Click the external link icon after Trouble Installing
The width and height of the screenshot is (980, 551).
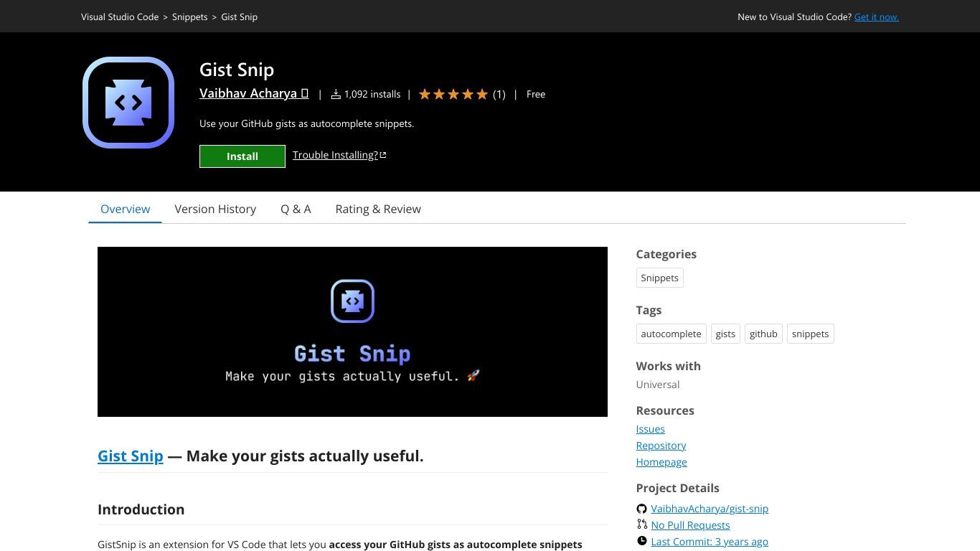[383, 155]
